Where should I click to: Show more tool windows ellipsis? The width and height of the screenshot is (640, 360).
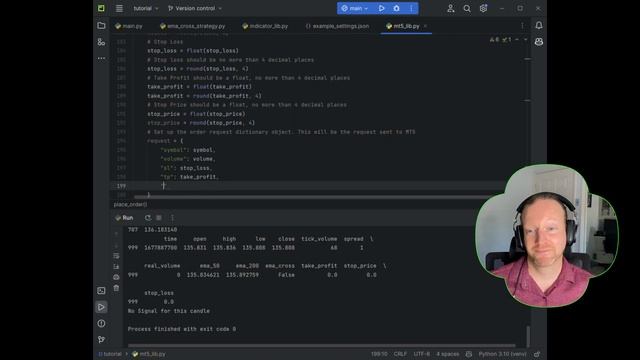click(101, 58)
